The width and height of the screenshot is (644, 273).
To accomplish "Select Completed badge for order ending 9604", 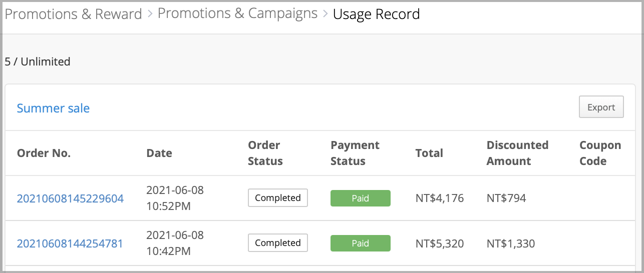I will tap(278, 198).
